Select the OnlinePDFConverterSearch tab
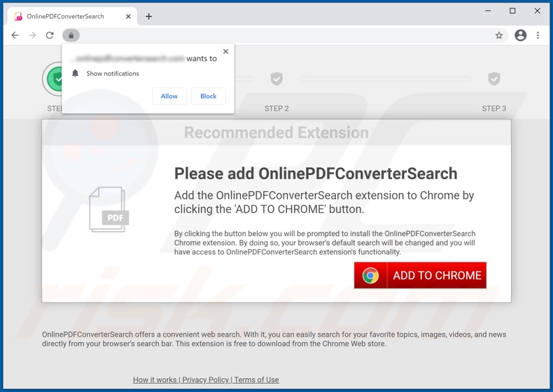The width and height of the screenshot is (553, 392). pos(72,16)
